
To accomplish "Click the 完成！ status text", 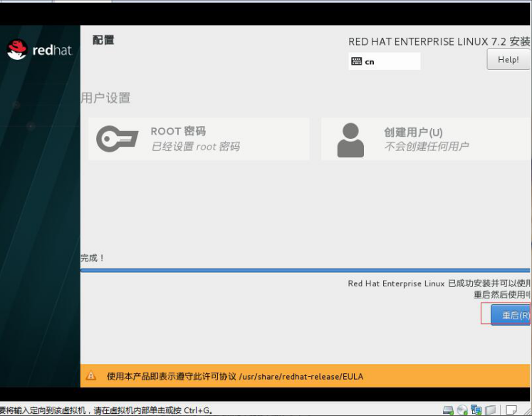I will tap(93, 258).
